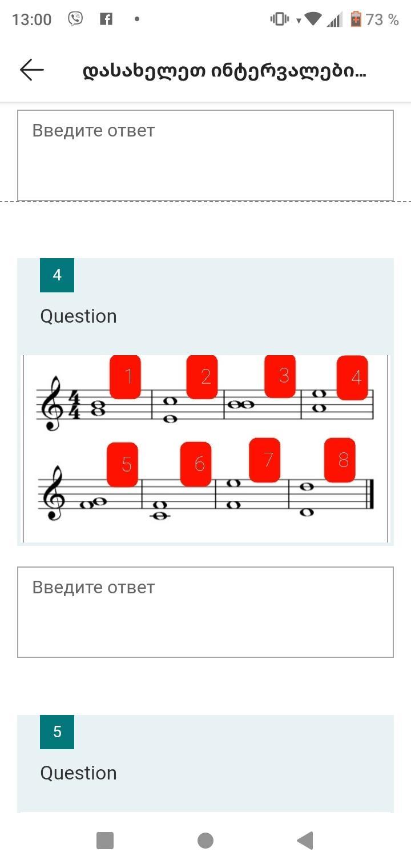Image resolution: width=411 pixels, height=868 pixels.
Task: Tap the red label numbered 4
Action: pyautogui.click(x=352, y=377)
